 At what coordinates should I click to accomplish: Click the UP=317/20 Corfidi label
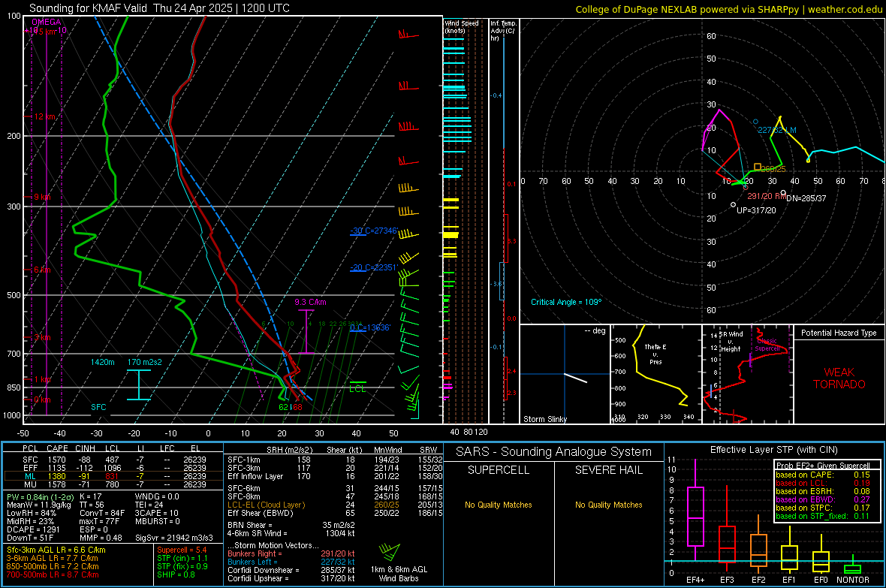tap(756, 210)
